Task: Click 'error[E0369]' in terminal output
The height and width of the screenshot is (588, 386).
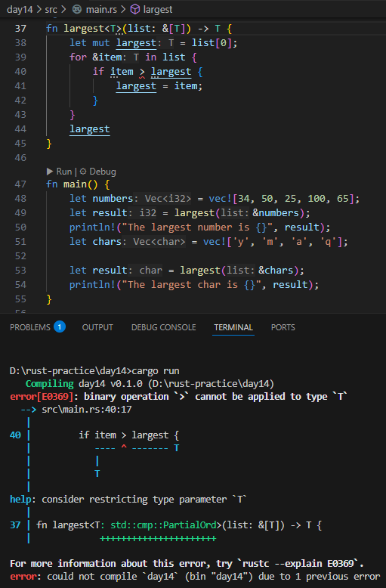Action: pyautogui.click(x=42, y=397)
